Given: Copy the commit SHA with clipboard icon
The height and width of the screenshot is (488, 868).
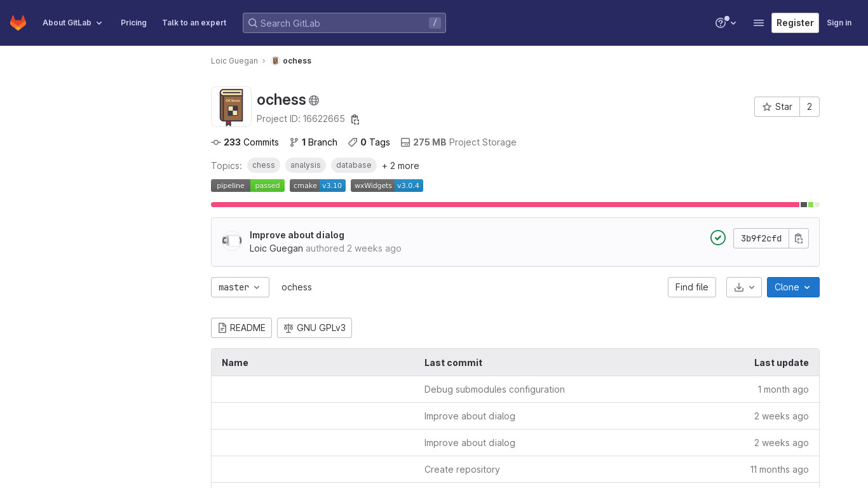Looking at the screenshot, I should click(799, 238).
